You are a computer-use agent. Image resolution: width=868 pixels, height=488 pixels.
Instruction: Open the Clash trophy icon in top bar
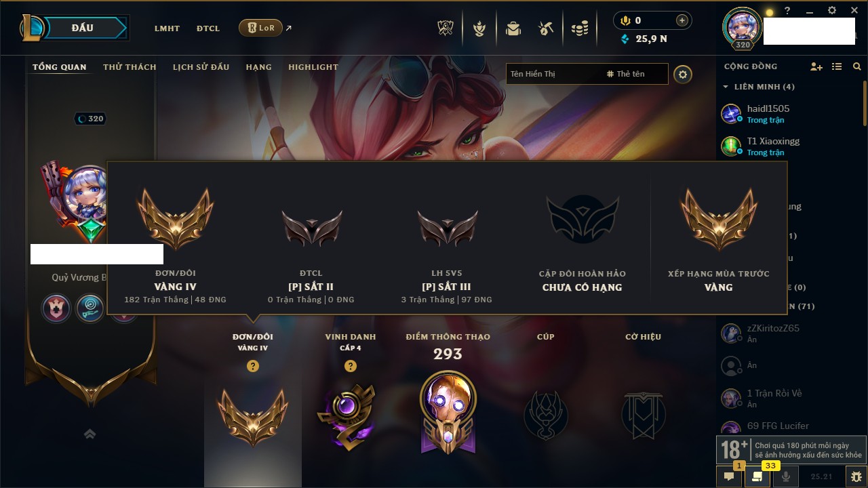pyautogui.click(x=446, y=28)
